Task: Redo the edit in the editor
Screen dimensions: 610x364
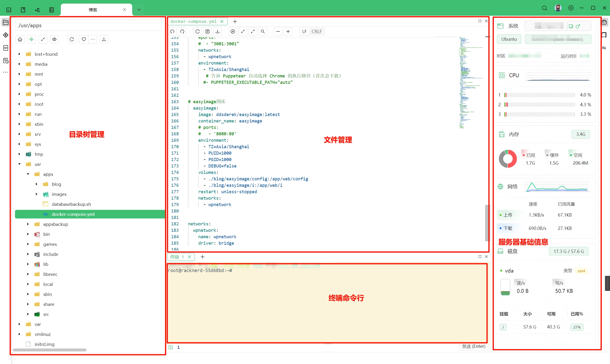Action: [182, 31]
